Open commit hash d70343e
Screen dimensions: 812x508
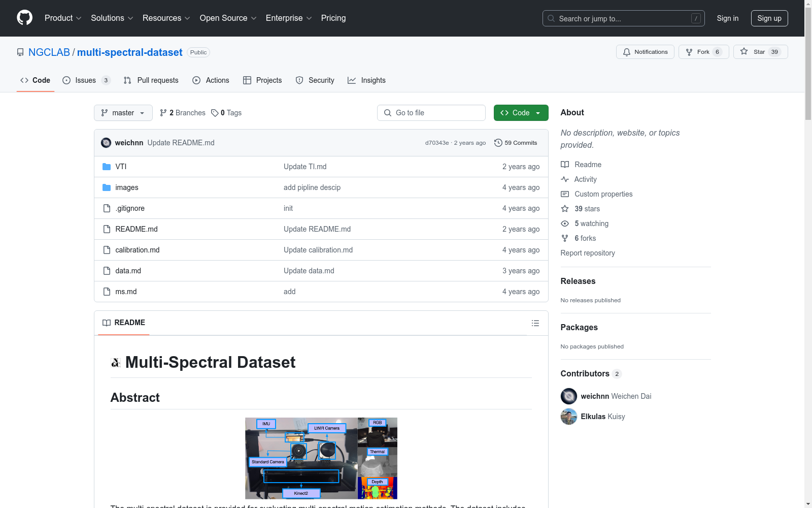click(x=437, y=143)
